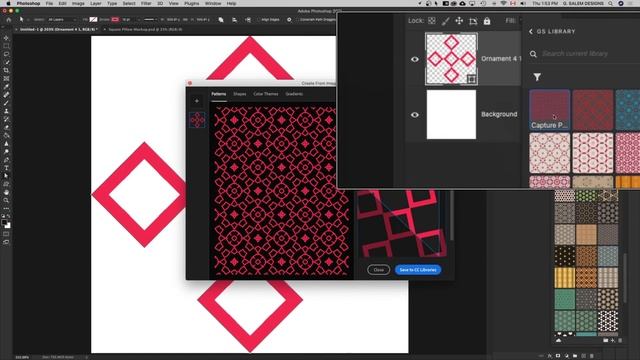Select the Capture P... pattern in library
Image resolution: width=640 pixels, height=360 pixels.
tap(550, 110)
